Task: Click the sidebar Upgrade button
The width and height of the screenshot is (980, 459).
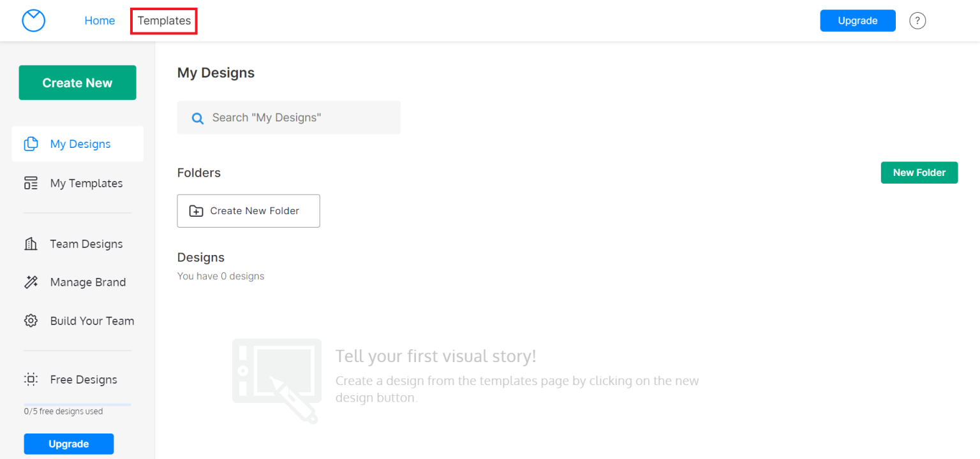Action: click(x=68, y=444)
